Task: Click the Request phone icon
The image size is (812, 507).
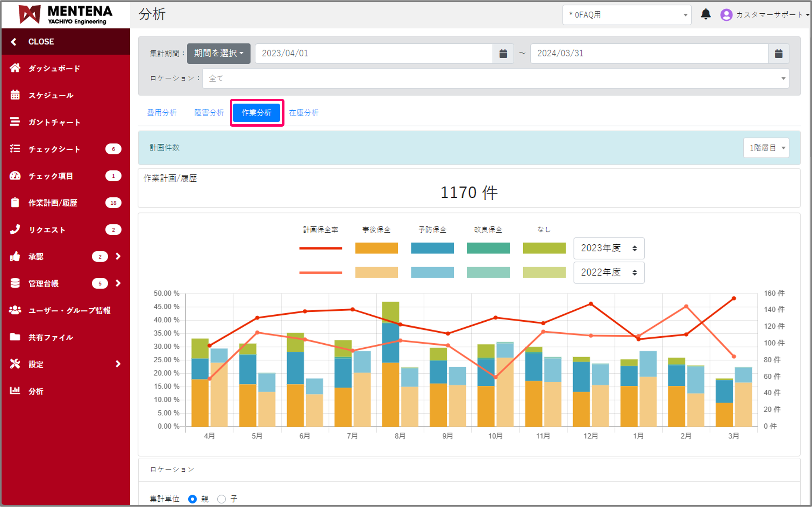Action: coord(15,229)
